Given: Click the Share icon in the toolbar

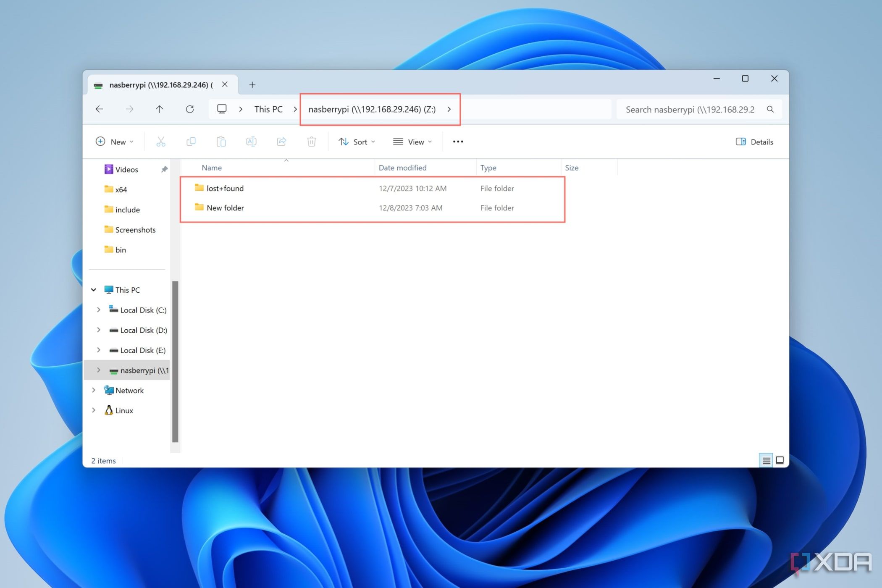Looking at the screenshot, I should point(281,142).
